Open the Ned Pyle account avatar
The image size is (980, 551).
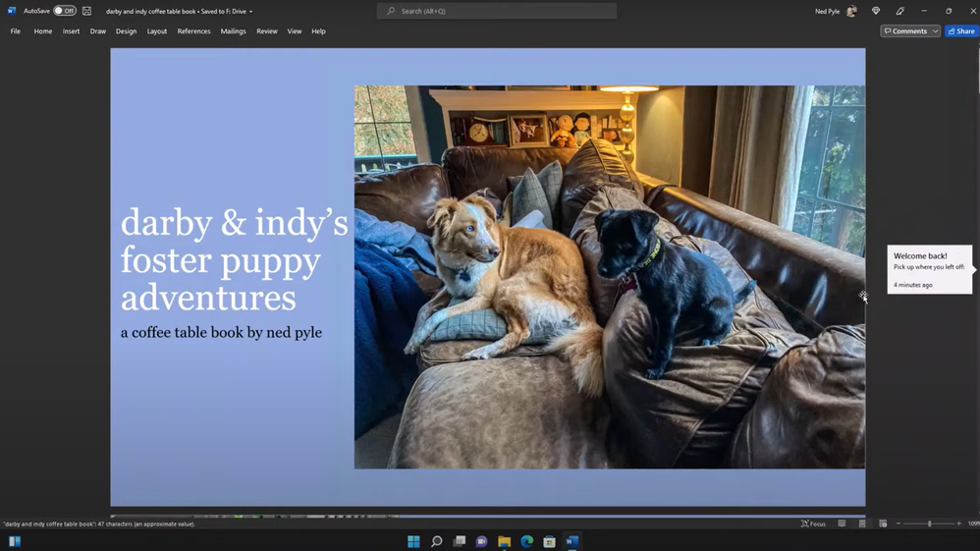[x=851, y=11]
